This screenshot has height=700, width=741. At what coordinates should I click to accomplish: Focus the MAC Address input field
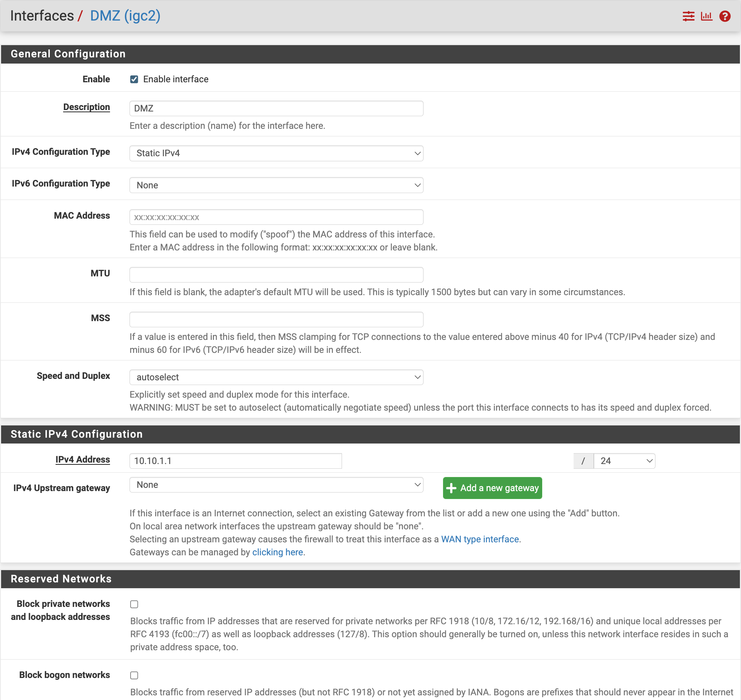[x=276, y=217]
